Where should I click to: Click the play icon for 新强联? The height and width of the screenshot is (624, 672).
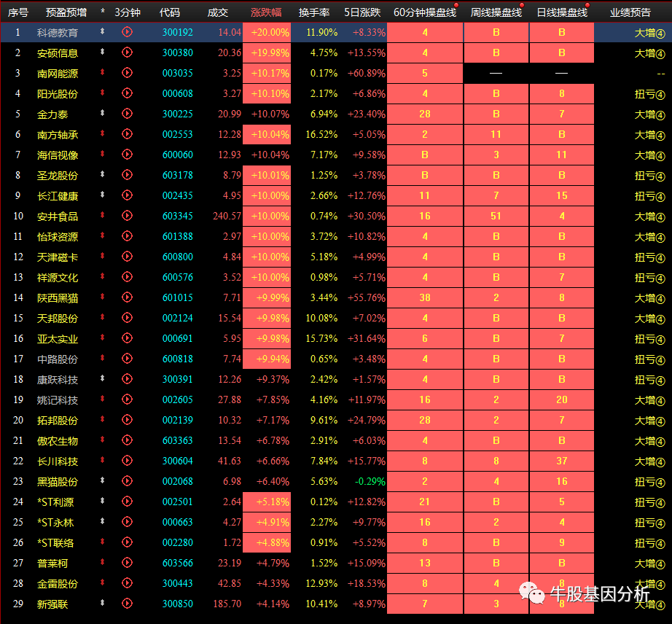click(127, 604)
